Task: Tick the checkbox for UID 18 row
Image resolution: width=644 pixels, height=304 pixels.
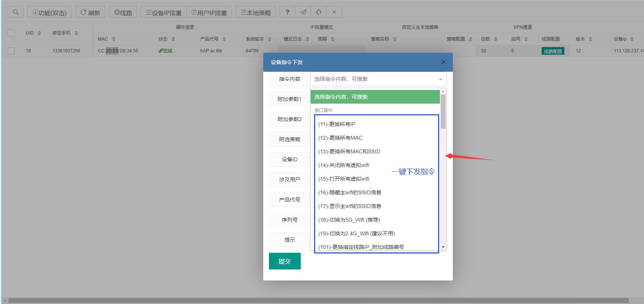Action: [11, 50]
